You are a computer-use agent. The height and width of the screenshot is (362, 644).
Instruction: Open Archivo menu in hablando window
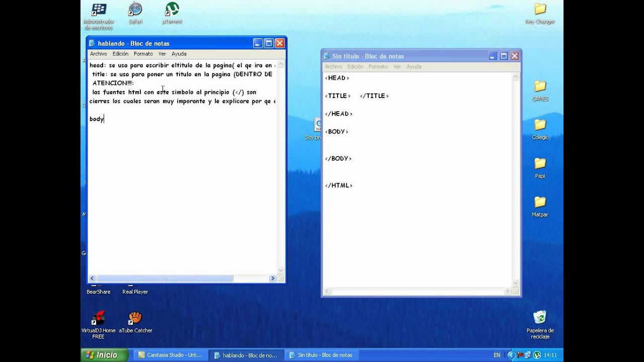click(x=99, y=54)
